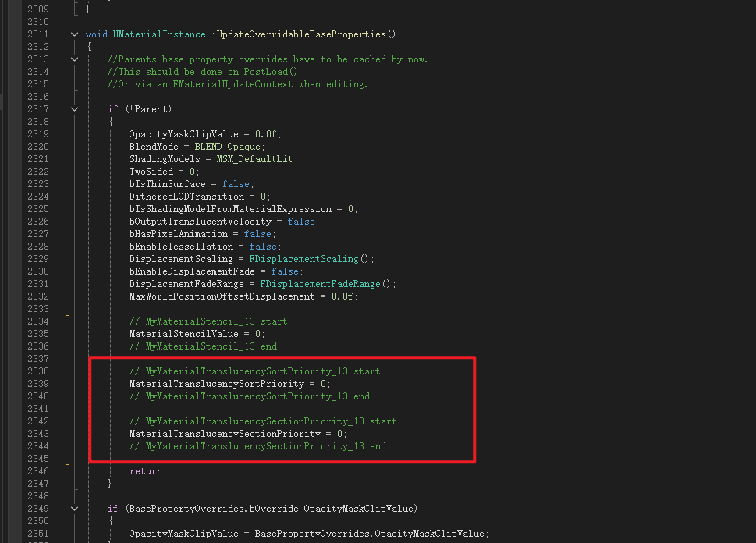Collapse the BasePropertyOverrides if block at line 2349
756x543 pixels.
pos(75,509)
